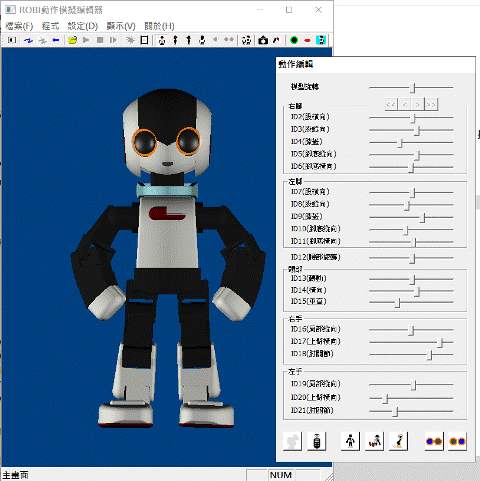Viewport: 480px width, 481px height.
Task: Click the << double-left step button
Action: [391, 105]
